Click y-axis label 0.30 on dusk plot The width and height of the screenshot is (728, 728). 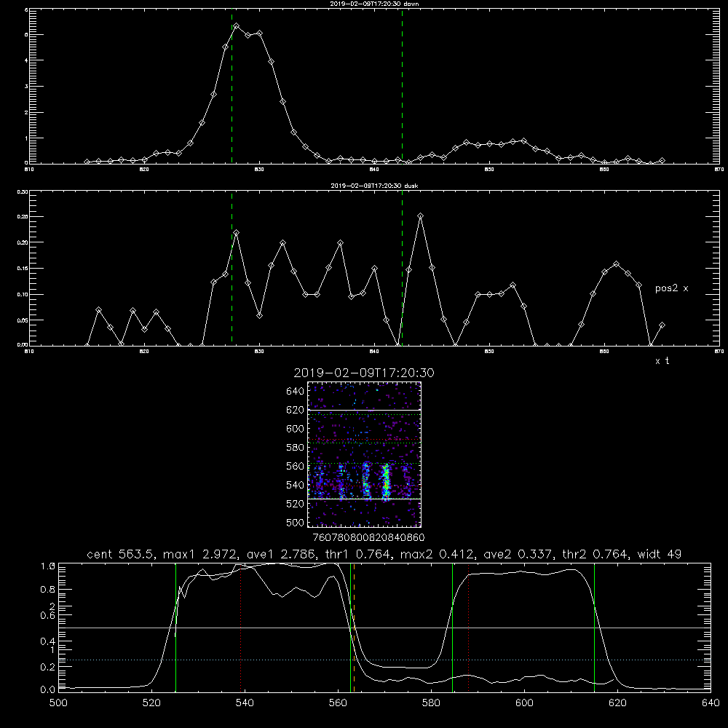23,191
